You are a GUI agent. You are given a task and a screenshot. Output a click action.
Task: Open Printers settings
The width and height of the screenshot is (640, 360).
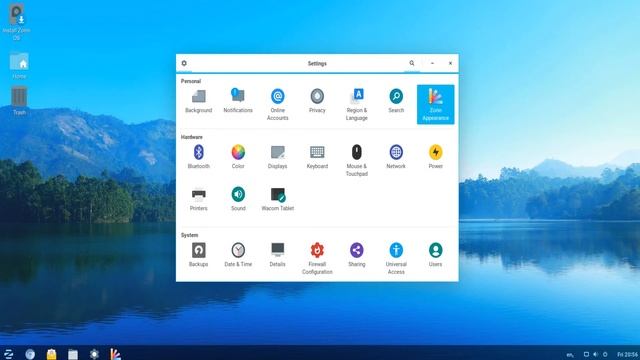(198, 199)
